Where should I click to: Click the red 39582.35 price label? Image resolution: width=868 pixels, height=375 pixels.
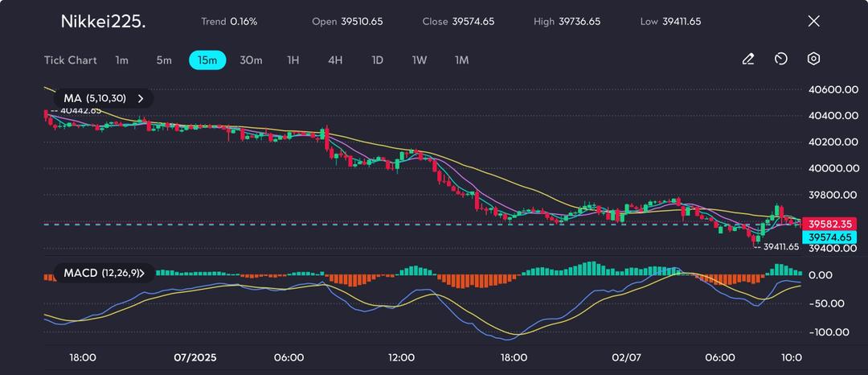830,224
